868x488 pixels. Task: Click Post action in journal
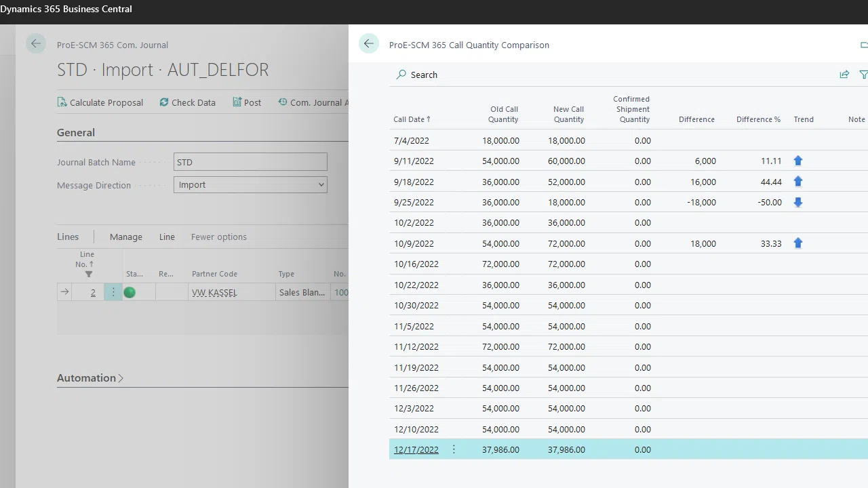tap(247, 102)
